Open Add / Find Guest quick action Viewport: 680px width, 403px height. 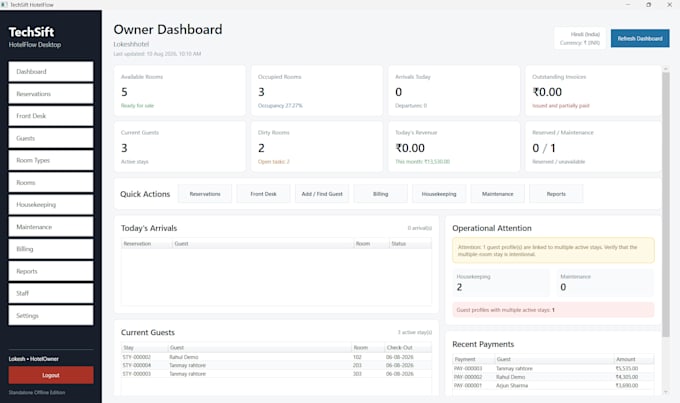point(322,194)
